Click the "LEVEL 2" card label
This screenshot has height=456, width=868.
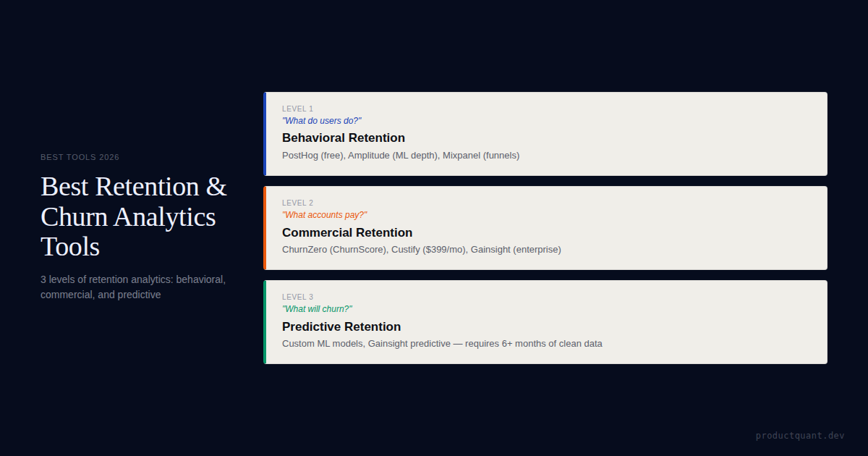pos(297,203)
